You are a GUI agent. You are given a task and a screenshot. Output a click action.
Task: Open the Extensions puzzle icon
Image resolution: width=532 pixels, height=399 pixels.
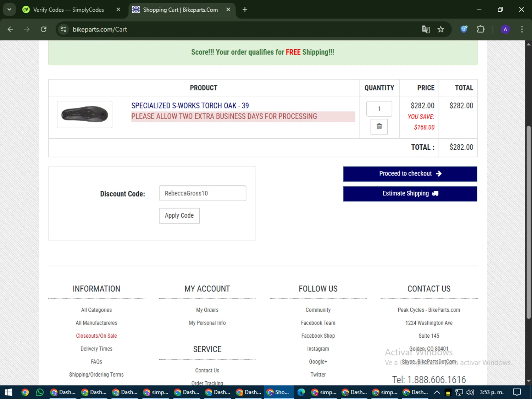[481, 29]
